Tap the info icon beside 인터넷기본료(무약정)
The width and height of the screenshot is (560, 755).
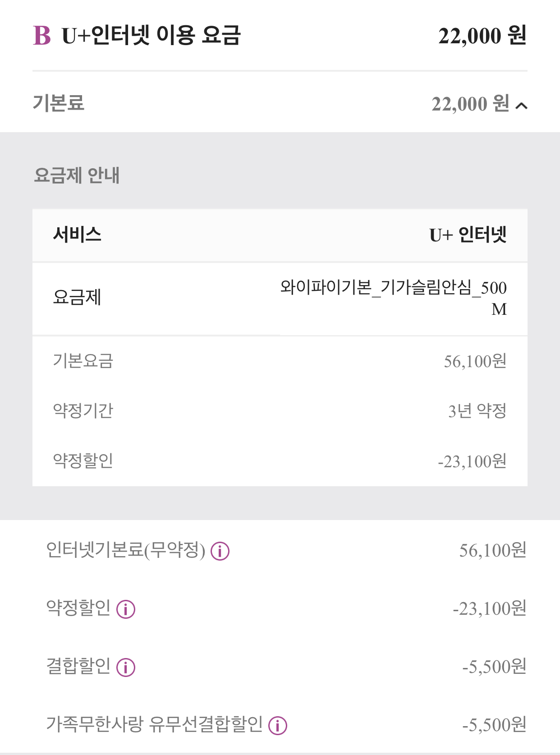[x=220, y=551]
